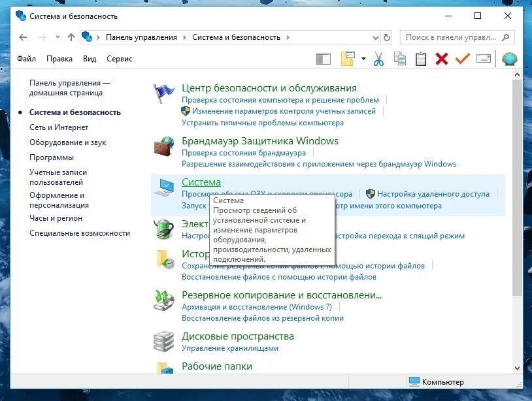Open Управление хранилищами link
532x401 pixels.
(x=230, y=348)
